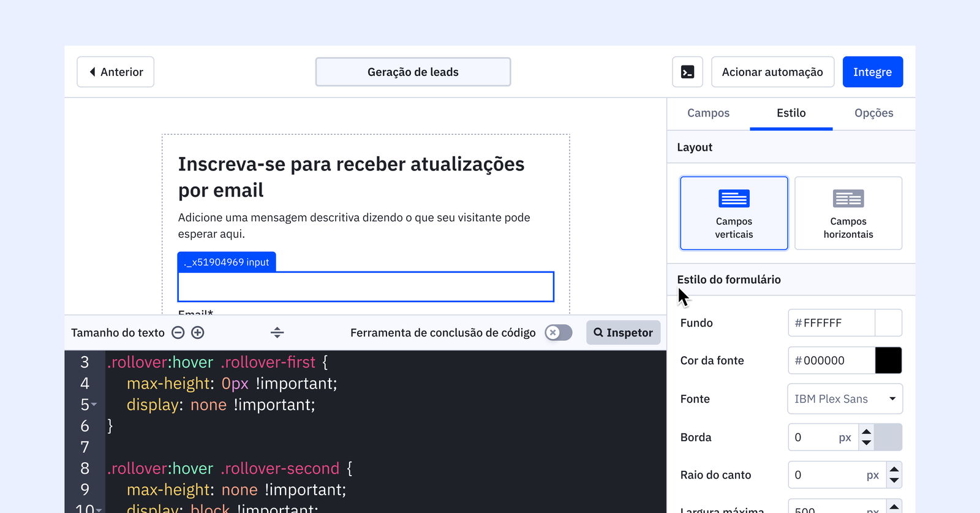Collapse code fold arrow on line 5
The width and height of the screenshot is (980, 513).
point(94,405)
